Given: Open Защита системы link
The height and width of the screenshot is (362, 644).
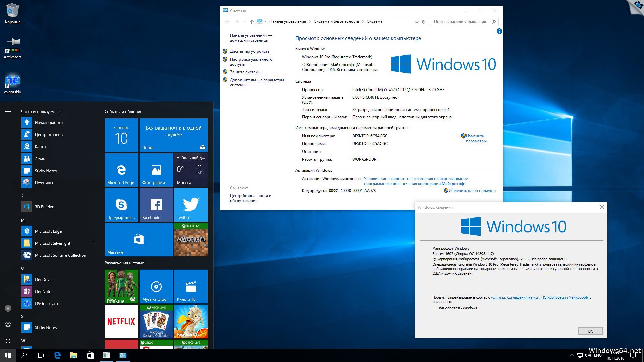Looking at the screenshot, I should [246, 72].
